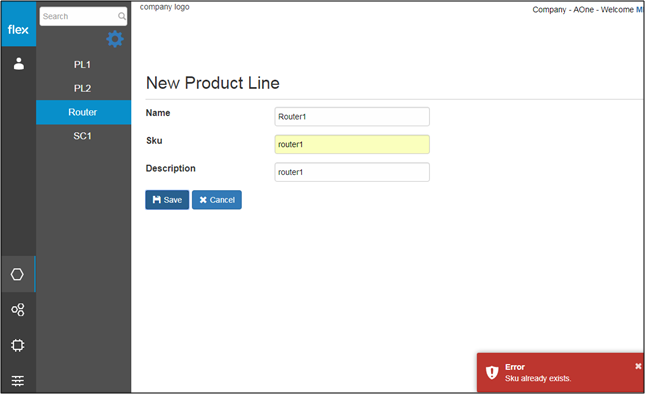The width and height of the screenshot is (645, 394).
Task: Open the connected circles icon in sidebar
Action: (18, 310)
